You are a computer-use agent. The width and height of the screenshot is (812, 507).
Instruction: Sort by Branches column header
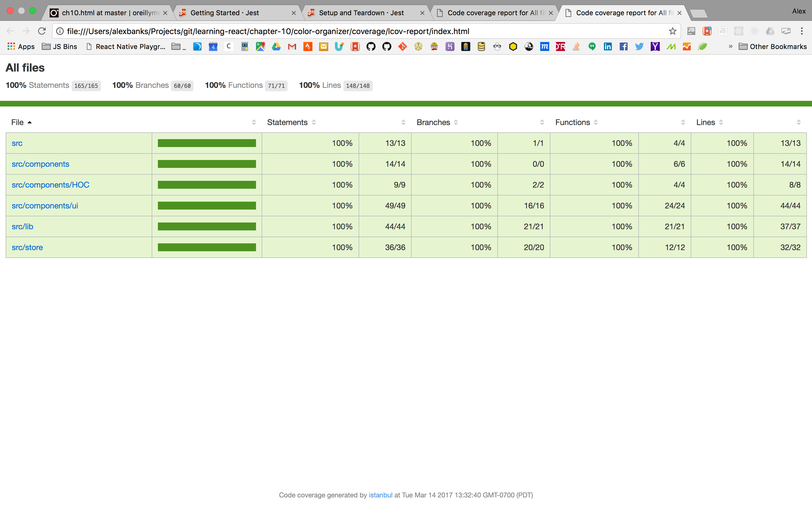tap(433, 123)
